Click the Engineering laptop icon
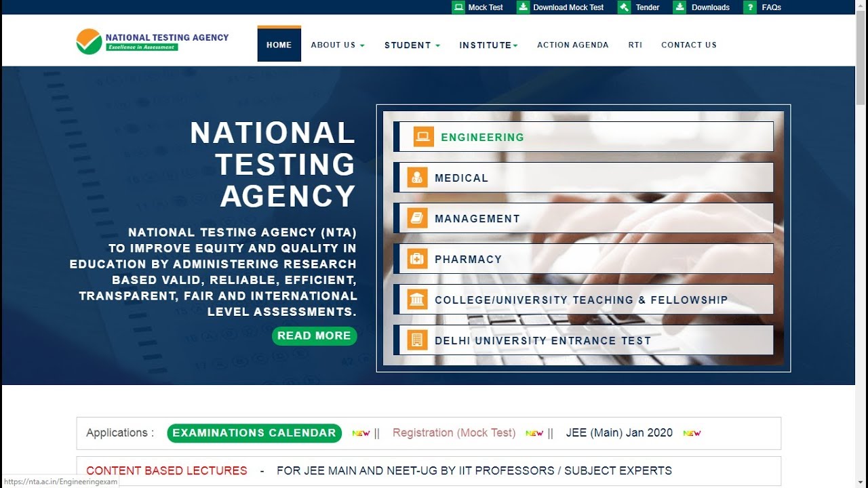 [424, 137]
